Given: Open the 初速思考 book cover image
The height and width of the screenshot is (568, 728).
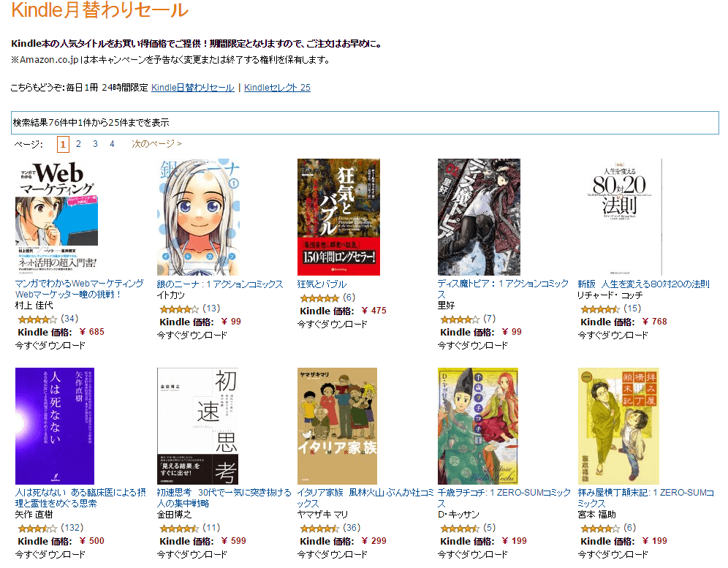Looking at the screenshot, I should click(x=198, y=426).
